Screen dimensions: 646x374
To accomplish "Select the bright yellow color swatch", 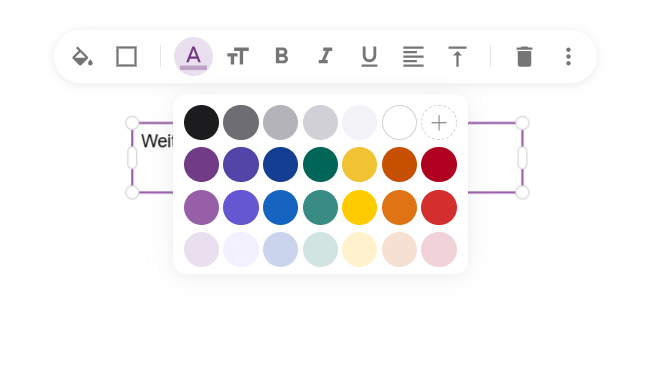I will click(x=360, y=208).
